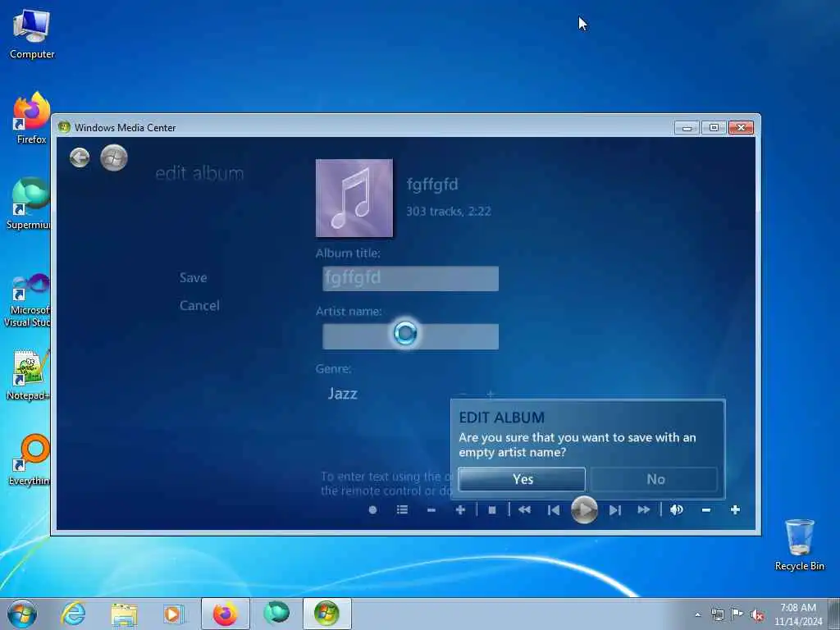Image resolution: width=840 pixels, height=630 pixels.
Task: Launch Windows Media Player from taskbar
Action: click(x=174, y=614)
